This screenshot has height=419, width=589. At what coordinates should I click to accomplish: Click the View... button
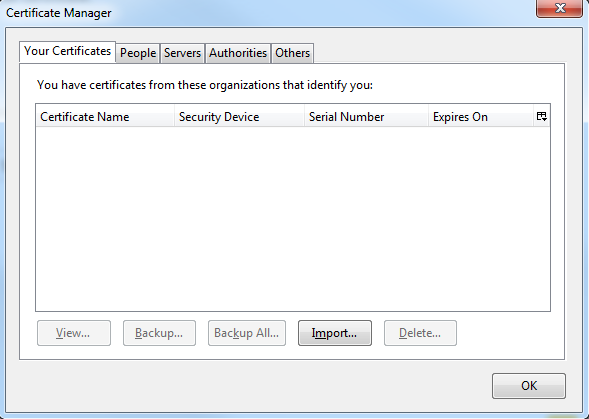(x=74, y=333)
